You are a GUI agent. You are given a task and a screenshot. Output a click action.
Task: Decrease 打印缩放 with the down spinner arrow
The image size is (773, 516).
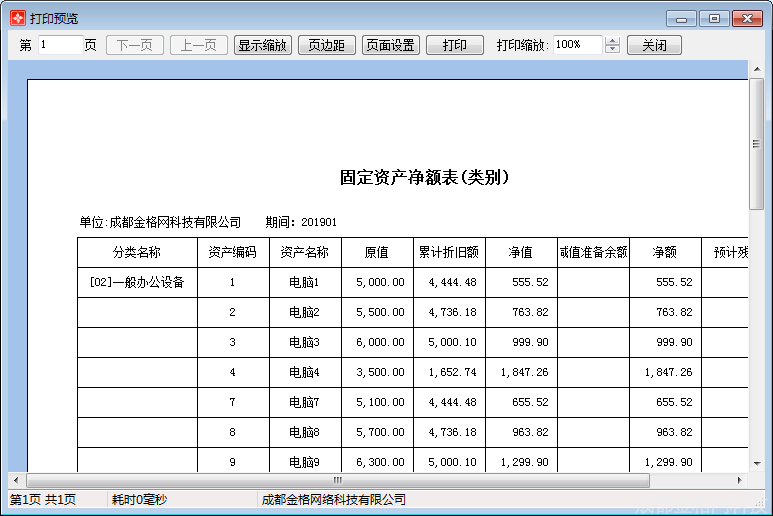coord(613,50)
